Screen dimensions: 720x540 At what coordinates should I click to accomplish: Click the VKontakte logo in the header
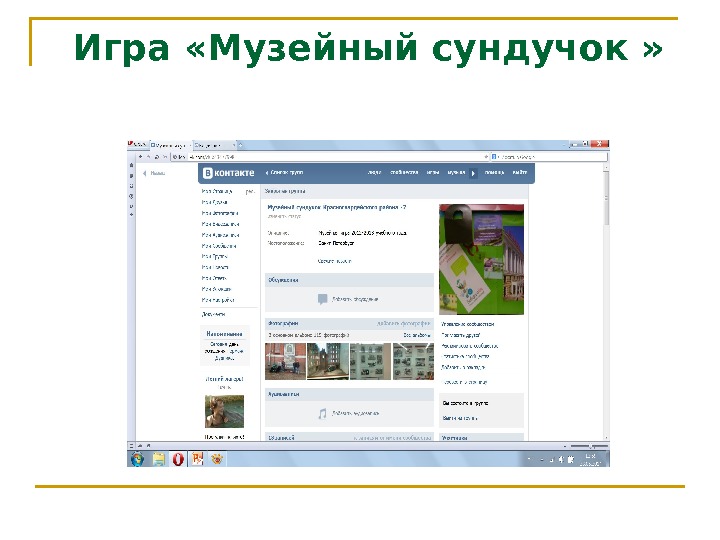[228, 173]
